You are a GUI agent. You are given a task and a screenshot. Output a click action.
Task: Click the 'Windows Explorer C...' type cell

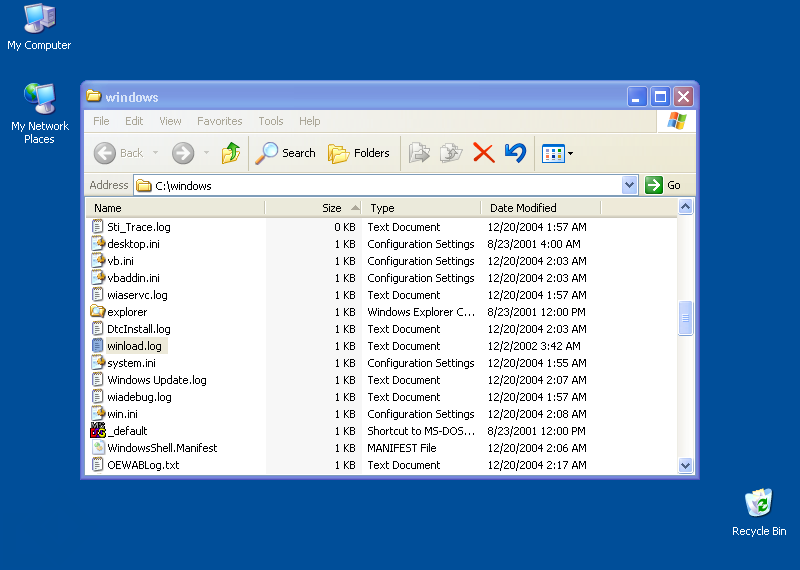(421, 312)
